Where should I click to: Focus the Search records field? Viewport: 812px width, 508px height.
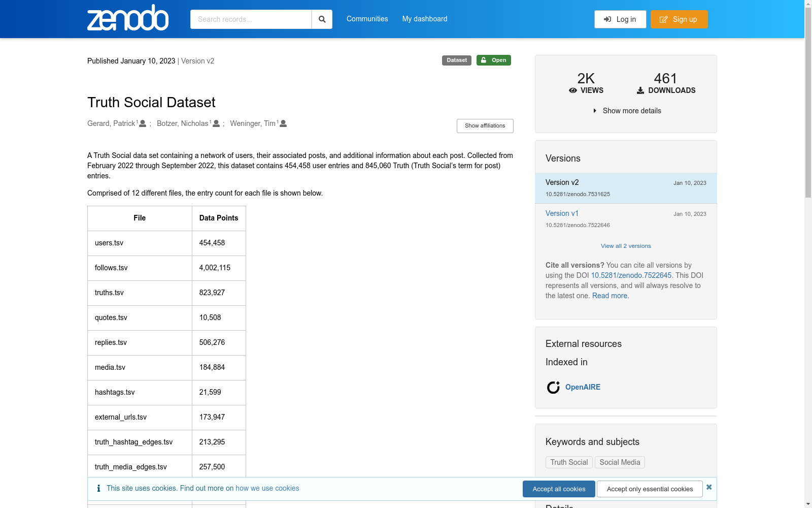click(x=251, y=19)
